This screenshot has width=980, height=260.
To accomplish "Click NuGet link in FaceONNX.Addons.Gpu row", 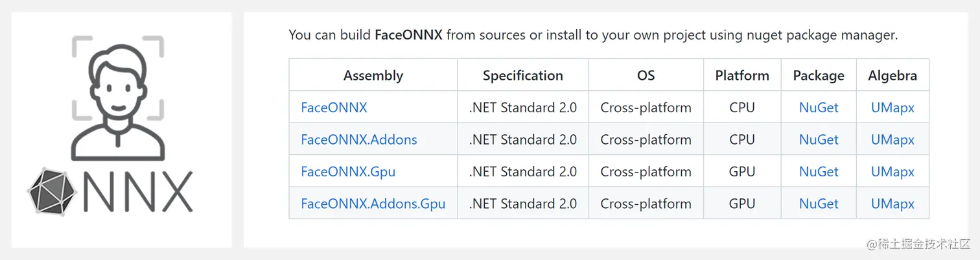I will tap(819, 204).
